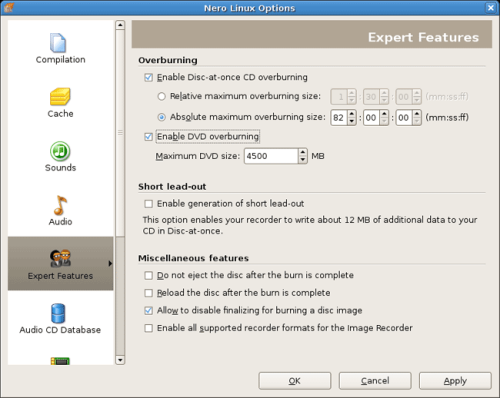Click absolute overburning frames field
This screenshot has height=398, width=500.
[x=404, y=118]
